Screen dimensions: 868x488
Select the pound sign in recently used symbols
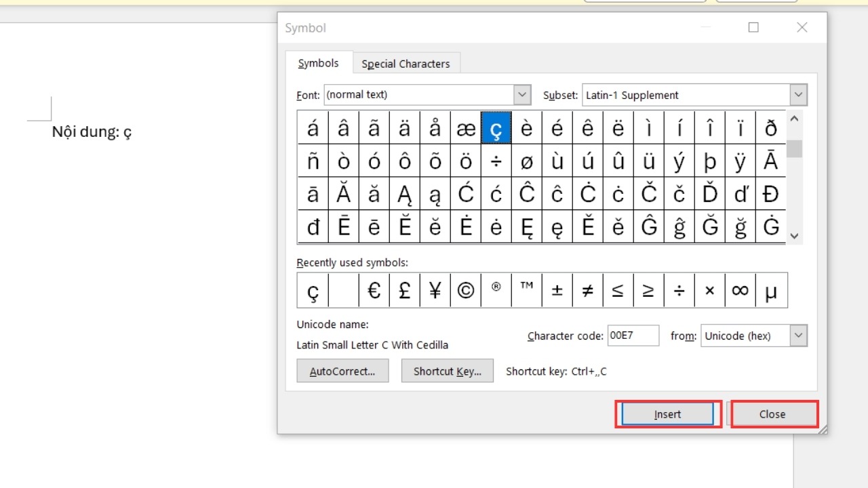pyautogui.click(x=404, y=290)
